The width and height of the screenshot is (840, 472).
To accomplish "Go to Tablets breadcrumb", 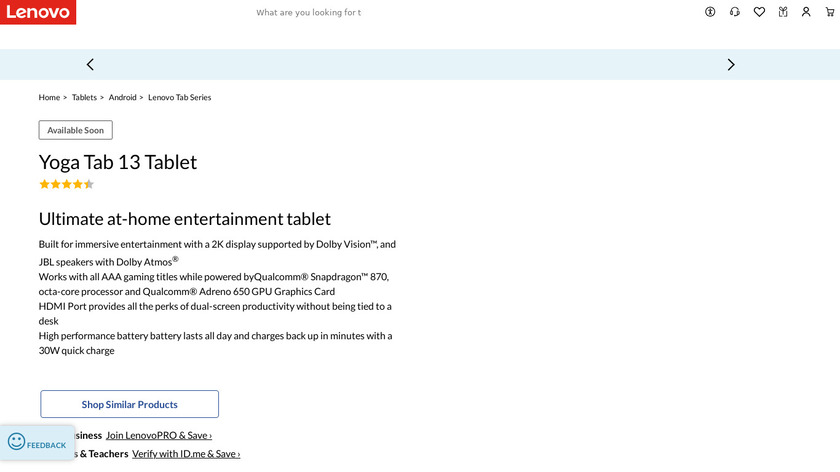I will coord(85,98).
